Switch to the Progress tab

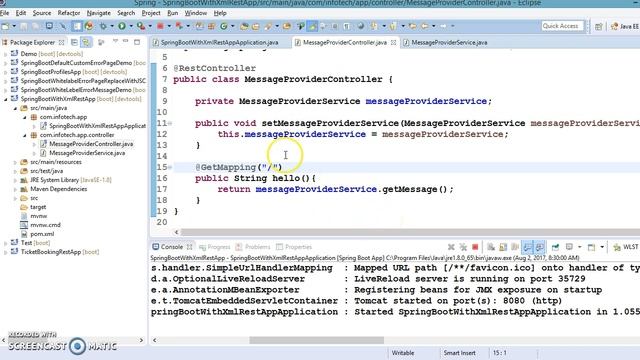[215, 247]
